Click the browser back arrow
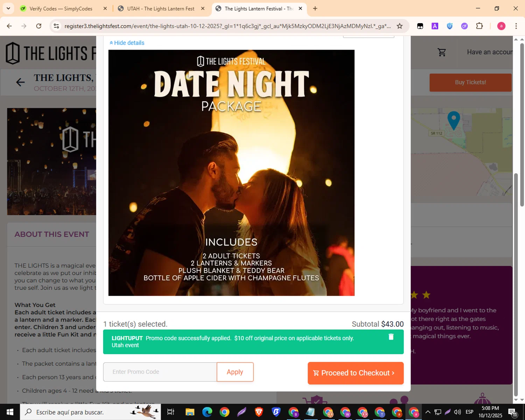This screenshot has height=420, width=525. tap(9, 26)
